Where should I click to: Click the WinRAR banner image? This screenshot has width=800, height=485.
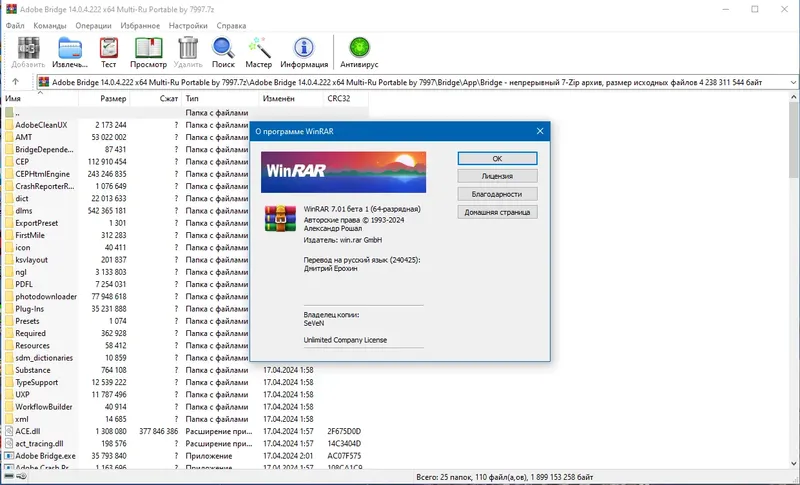(x=343, y=172)
